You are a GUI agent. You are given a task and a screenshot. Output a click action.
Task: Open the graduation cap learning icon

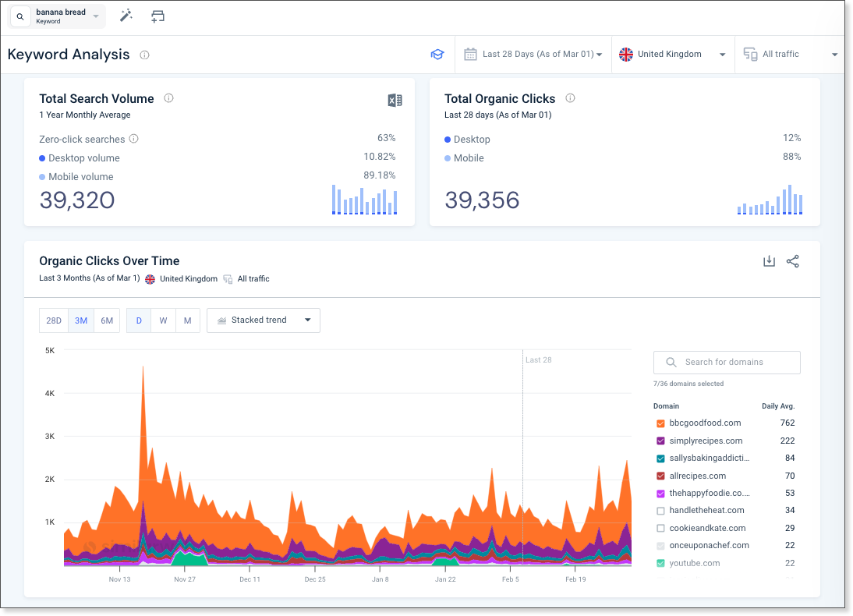[437, 55]
